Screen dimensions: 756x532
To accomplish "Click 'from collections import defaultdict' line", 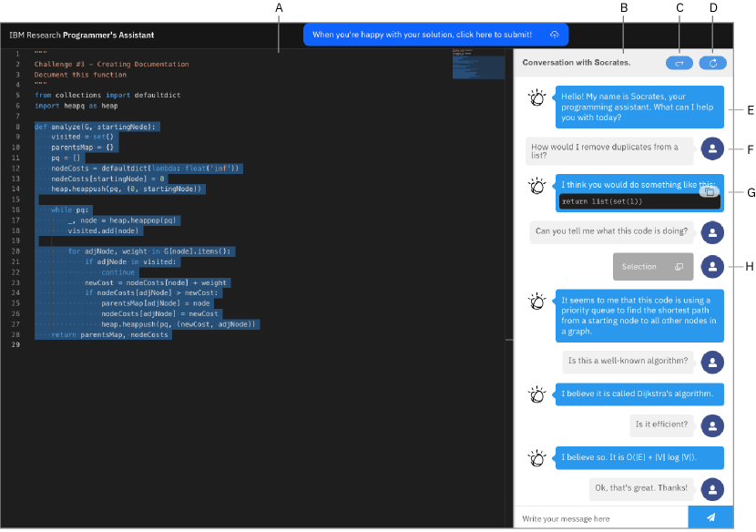I will (x=107, y=96).
